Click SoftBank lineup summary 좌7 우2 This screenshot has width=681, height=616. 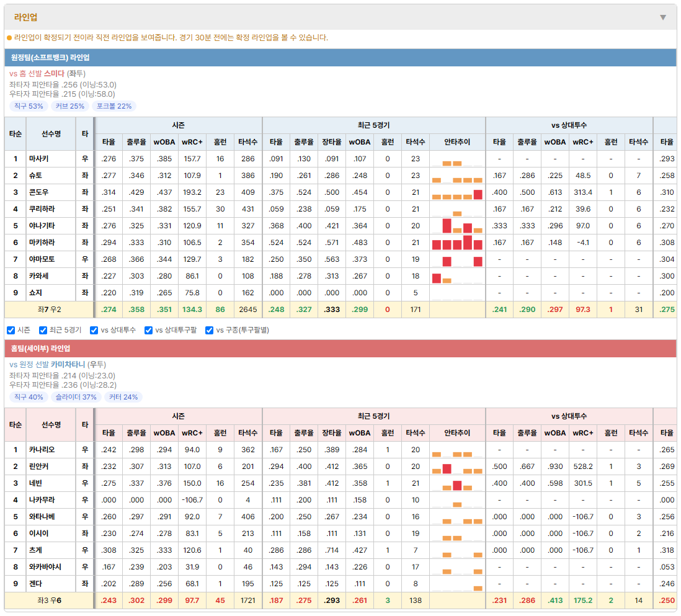click(x=49, y=310)
